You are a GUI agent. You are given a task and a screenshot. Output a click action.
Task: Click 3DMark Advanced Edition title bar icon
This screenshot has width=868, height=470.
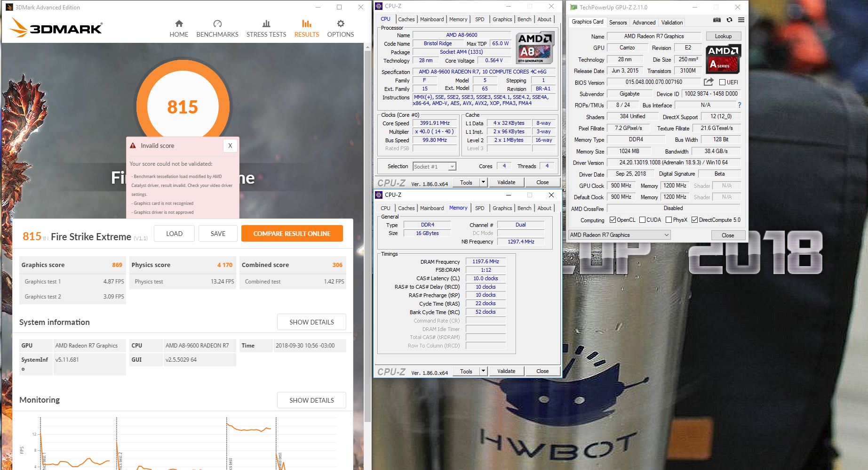coord(9,7)
